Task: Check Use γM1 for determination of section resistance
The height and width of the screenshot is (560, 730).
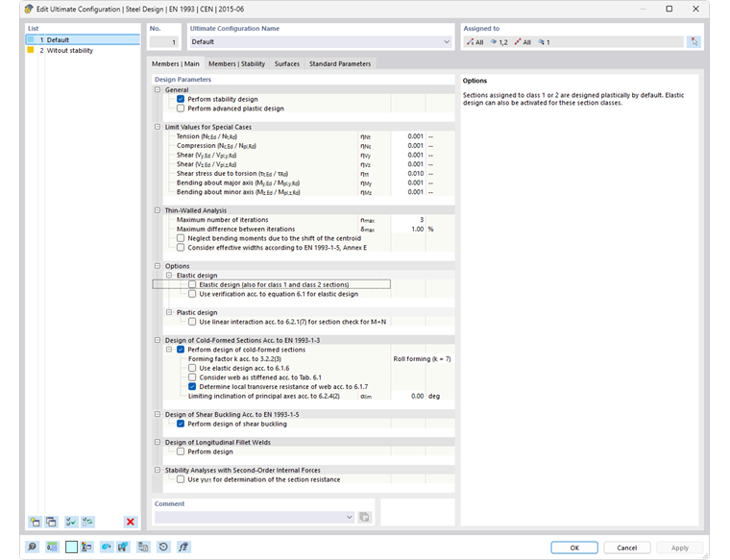Action: (181, 479)
